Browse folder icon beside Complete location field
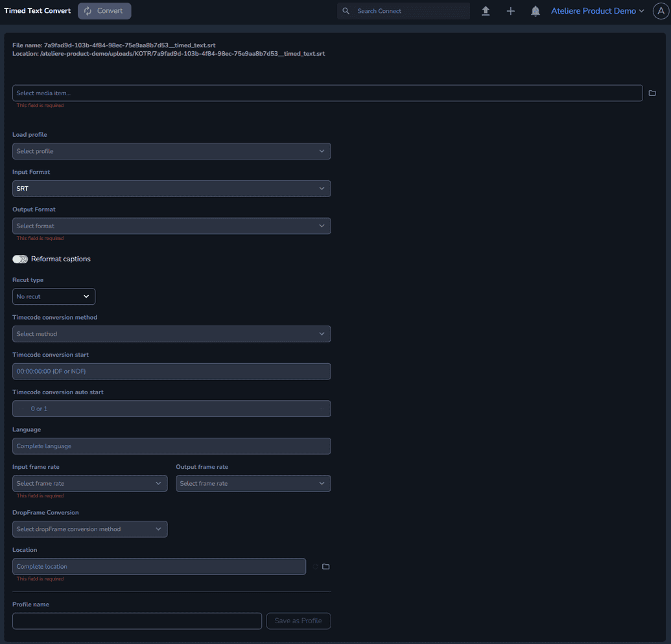This screenshot has height=644, width=671. 325,566
